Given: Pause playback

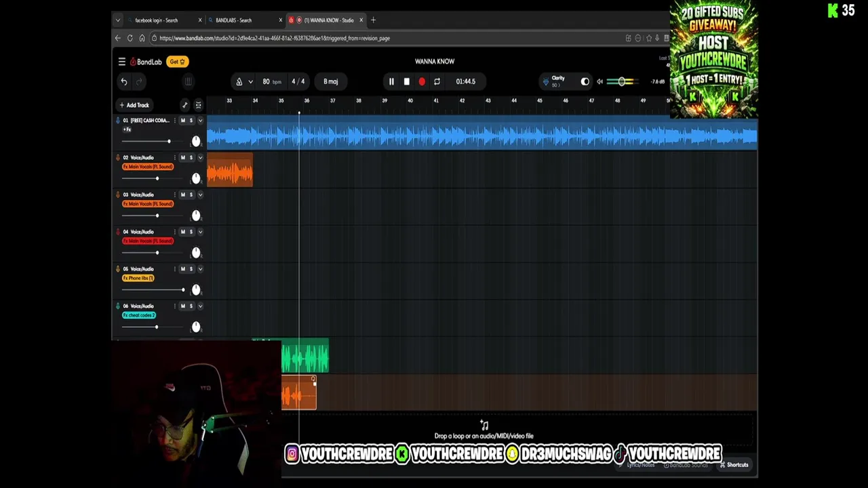Looking at the screenshot, I should 391,81.
